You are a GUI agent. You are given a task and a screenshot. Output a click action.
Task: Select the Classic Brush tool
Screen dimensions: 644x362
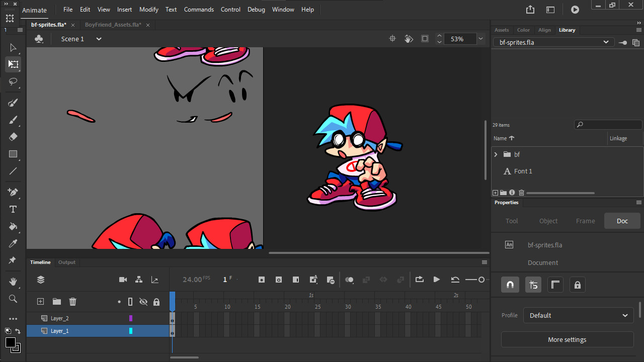click(13, 120)
